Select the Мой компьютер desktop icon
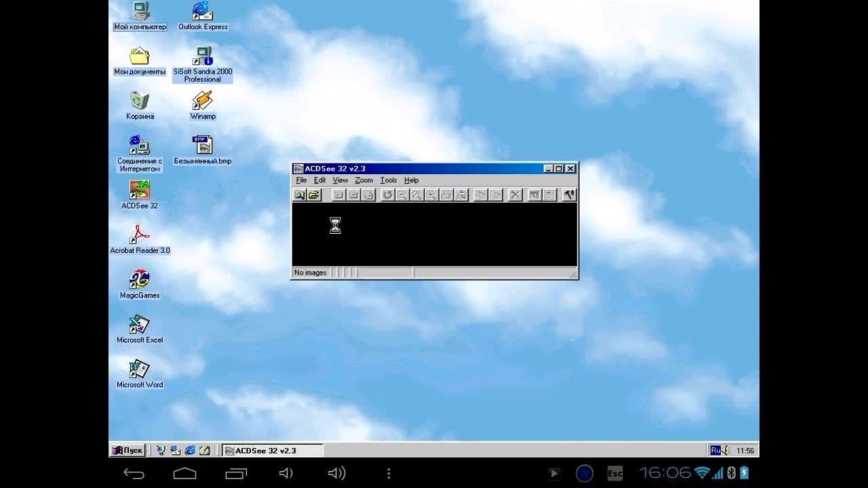The height and width of the screenshot is (488, 868). click(x=140, y=16)
